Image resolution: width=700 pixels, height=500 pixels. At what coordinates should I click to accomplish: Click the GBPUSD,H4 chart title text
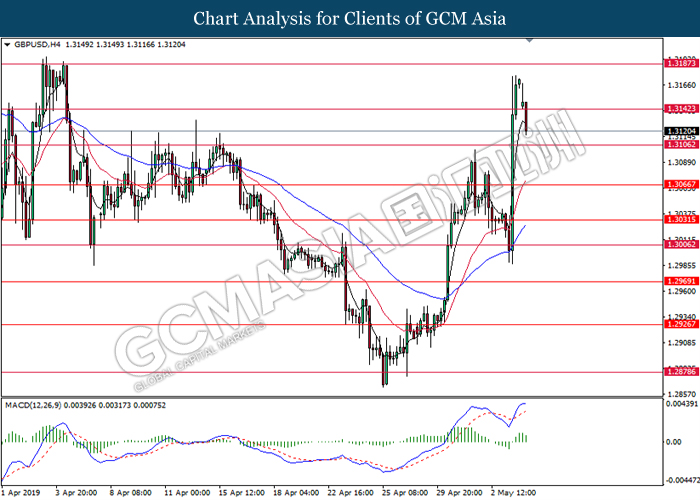click(38, 45)
